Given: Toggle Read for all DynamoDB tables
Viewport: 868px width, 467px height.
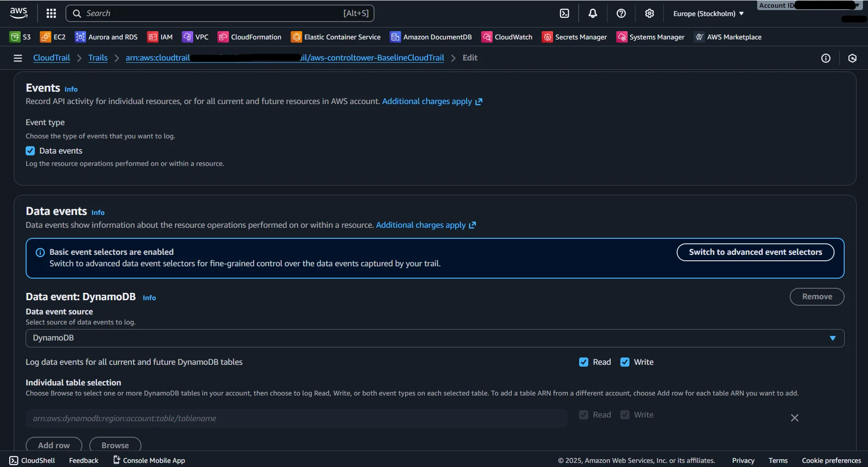Looking at the screenshot, I should click(x=583, y=362).
